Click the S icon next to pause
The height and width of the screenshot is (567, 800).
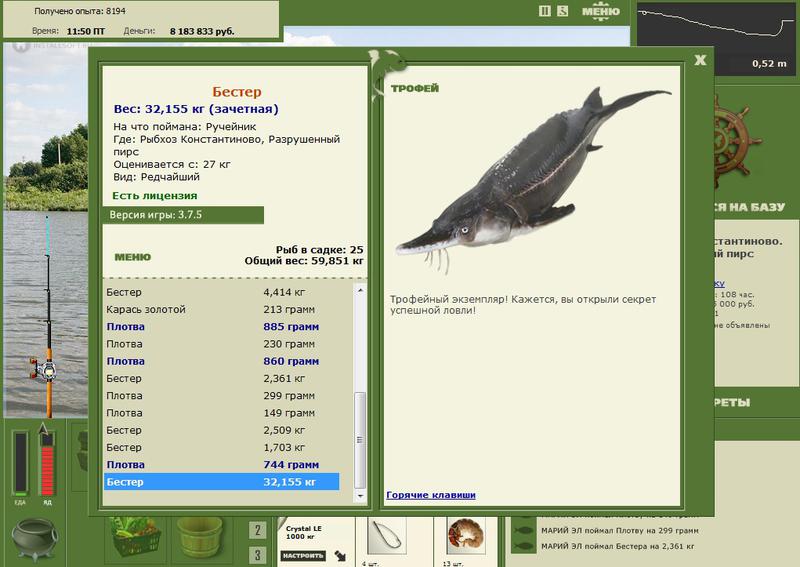(x=562, y=11)
